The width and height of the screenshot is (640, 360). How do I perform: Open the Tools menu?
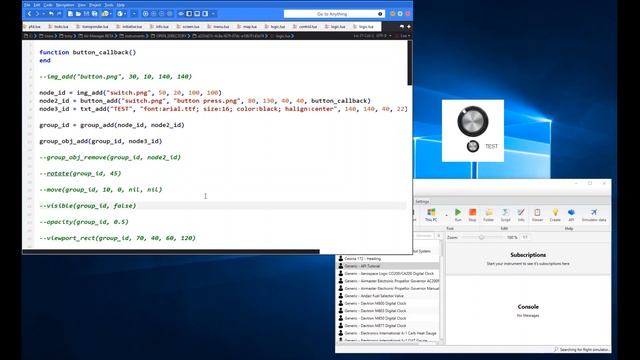tap(109, 5)
